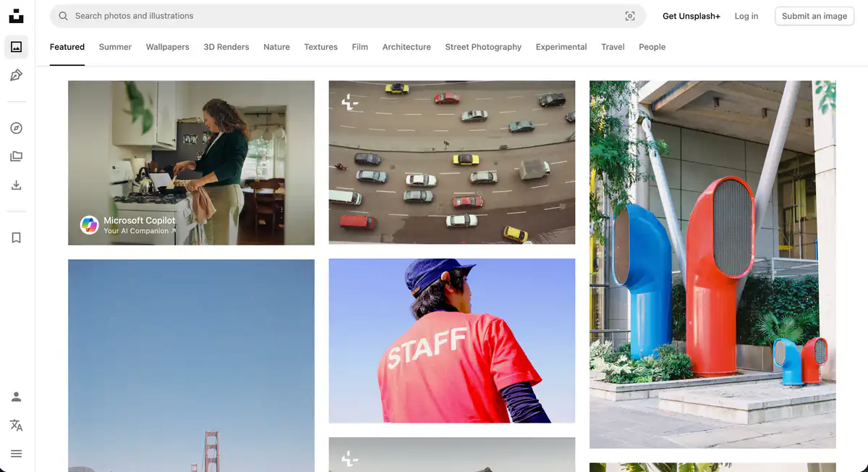868x472 pixels.
Task: Open the aerial traffic cars photo
Action: point(452,162)
